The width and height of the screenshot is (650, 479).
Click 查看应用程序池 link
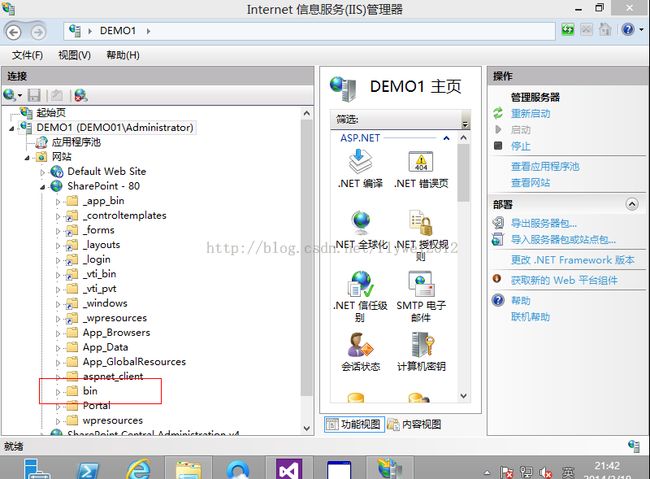(545, 167)
